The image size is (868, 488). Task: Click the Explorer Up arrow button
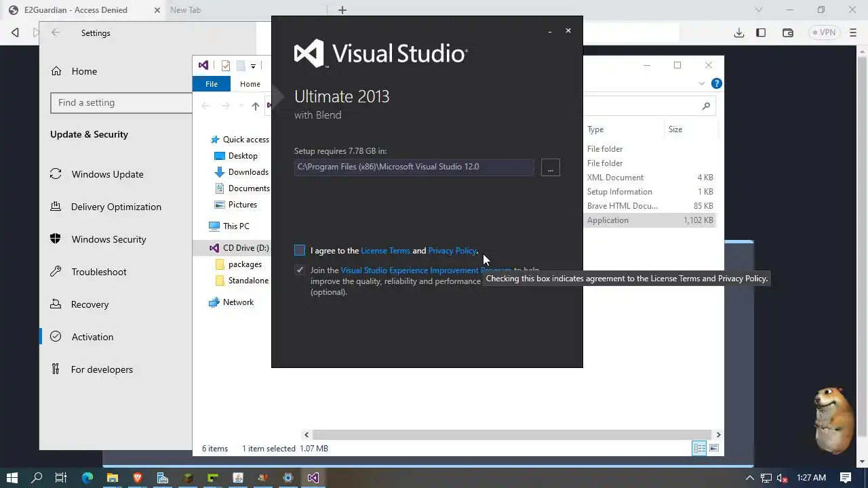click(x=255, y=106)
